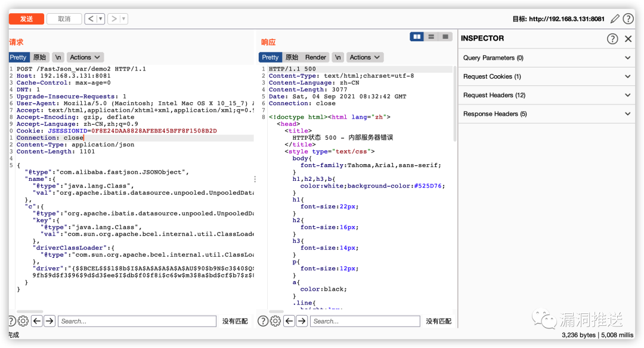Viewport: 644px width, 348px height.
Task: Go to next request search match
Action: (x=49, y=321)
